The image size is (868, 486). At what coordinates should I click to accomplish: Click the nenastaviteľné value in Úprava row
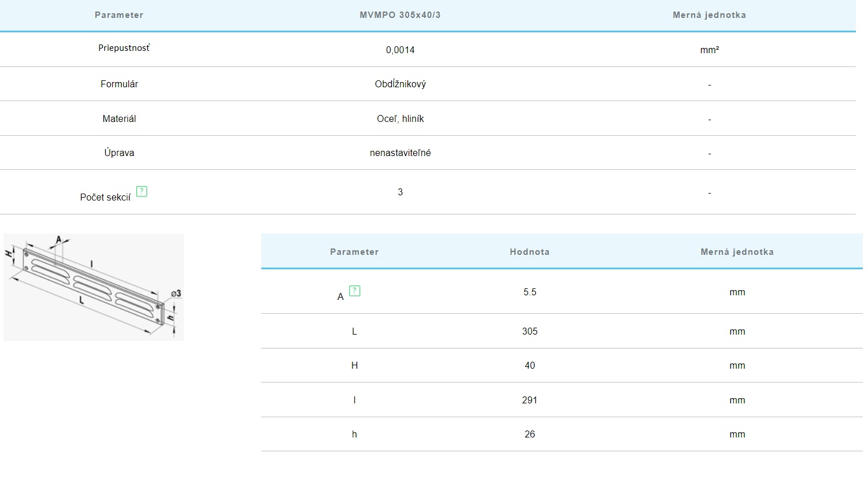tap(400, 153)
